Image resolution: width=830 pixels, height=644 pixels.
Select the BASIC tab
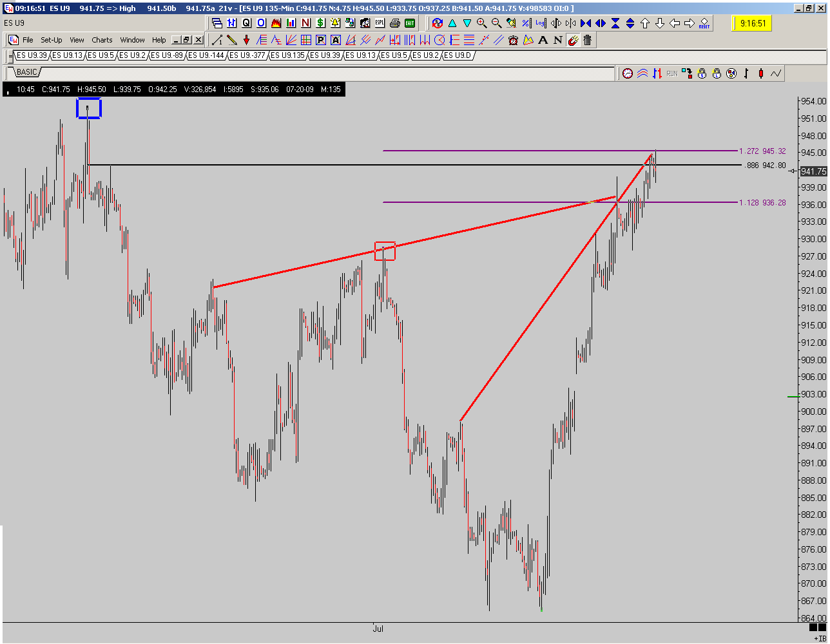point(27,72)
